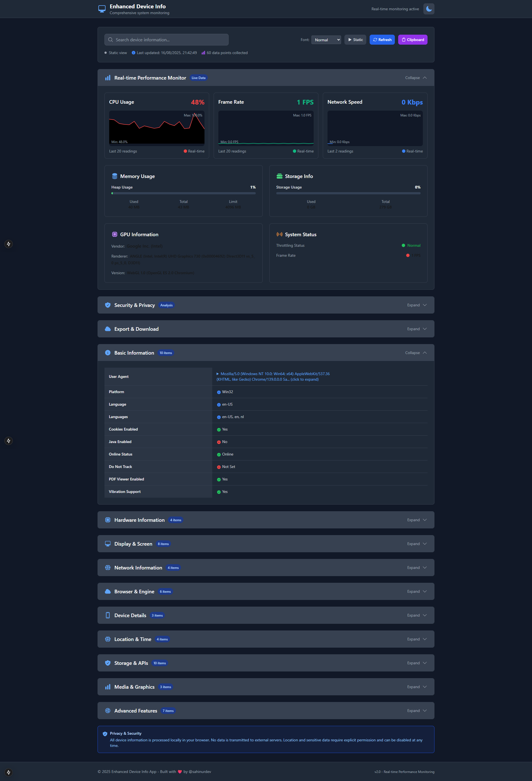Open the Font size dropdown
Screen dimensions: 532x781
[326, 40]
